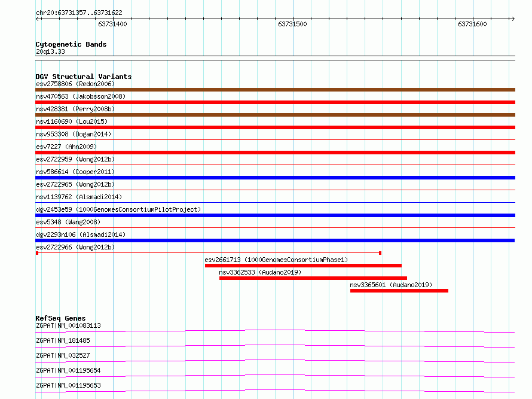Click the esv2722959 (Wong2012b) label

[x=75, y=159]
